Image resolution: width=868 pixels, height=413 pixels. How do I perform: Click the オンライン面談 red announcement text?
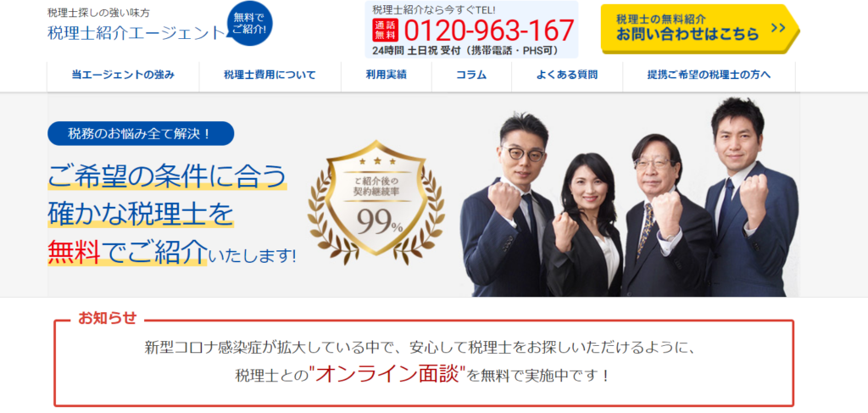387,374
